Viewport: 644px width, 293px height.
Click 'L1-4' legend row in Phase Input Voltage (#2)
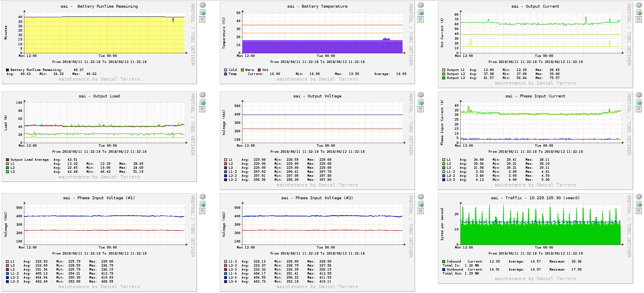277,273
